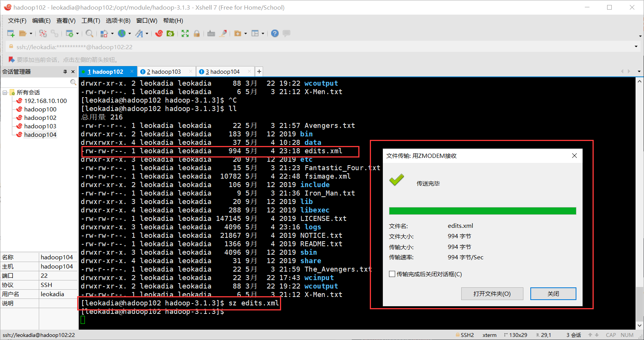
Task: Select hadoop100 session in tree
Action: tap(40, 109)
